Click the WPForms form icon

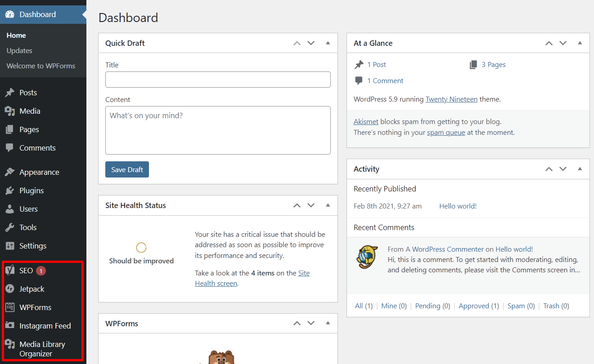[9, 307]
